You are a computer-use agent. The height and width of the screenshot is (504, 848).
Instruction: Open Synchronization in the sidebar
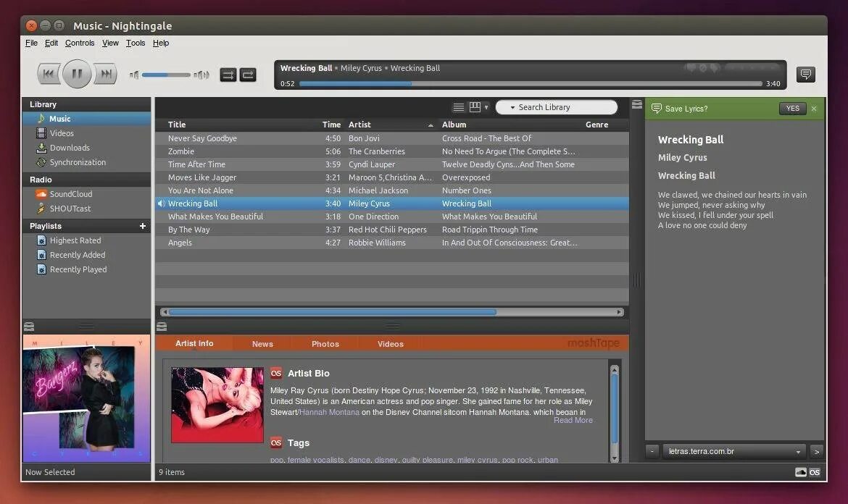86,162
